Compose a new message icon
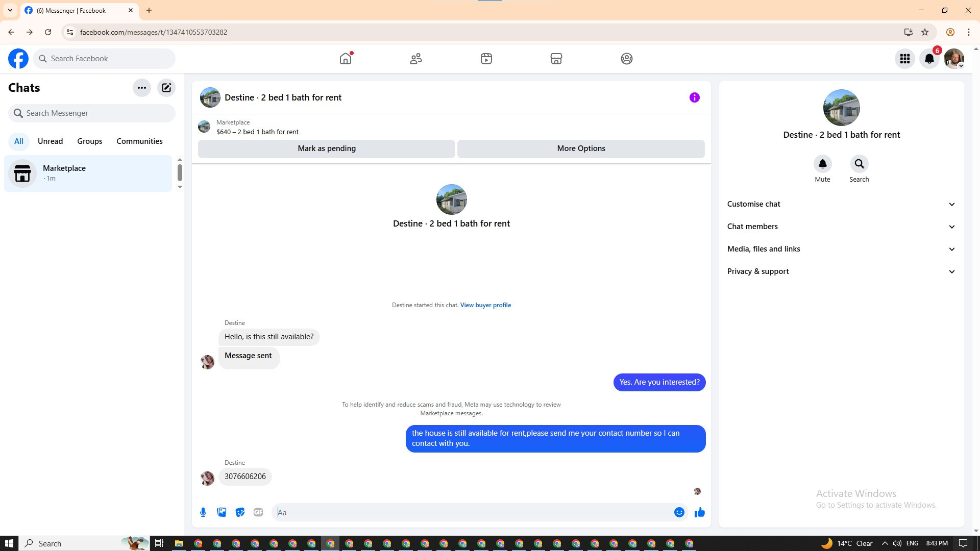 click(166, 88)
